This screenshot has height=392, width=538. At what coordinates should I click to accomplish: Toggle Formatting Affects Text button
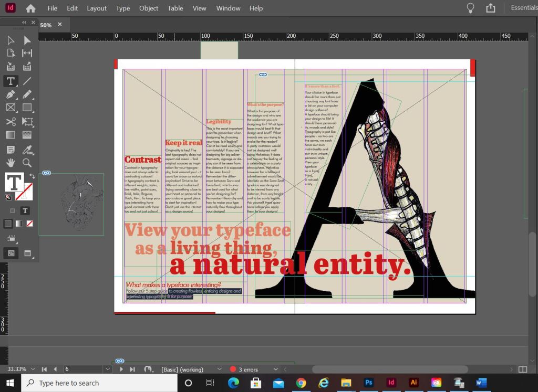25,210
